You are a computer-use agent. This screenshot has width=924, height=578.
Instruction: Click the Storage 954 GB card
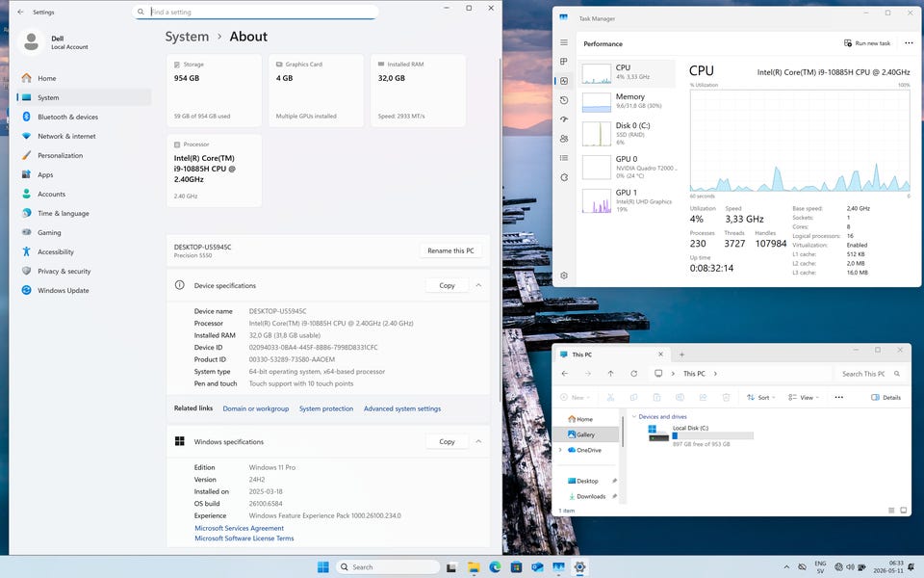click(214, 91)
